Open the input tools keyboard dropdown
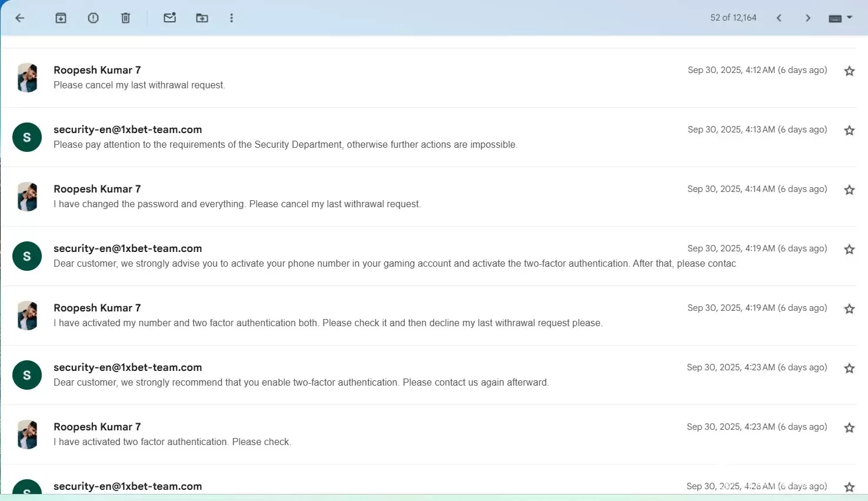 [840, 18]
